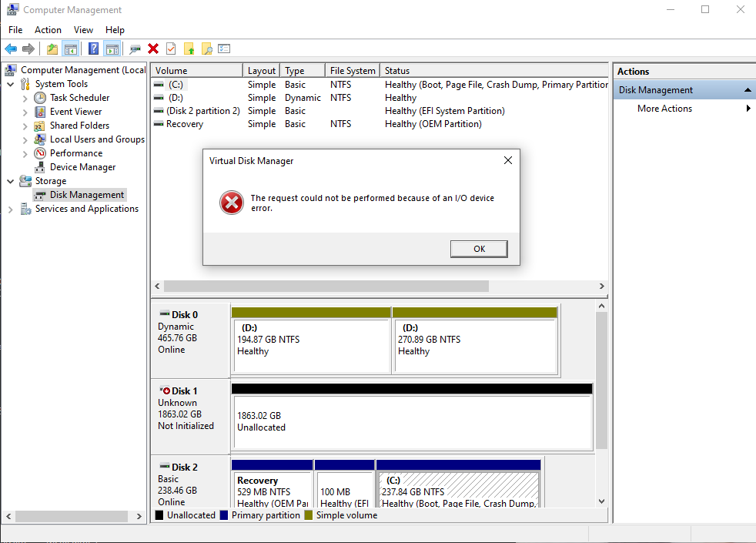Click the Event Viewer icon in tree

pyautogui.click(x=40, y=112)
